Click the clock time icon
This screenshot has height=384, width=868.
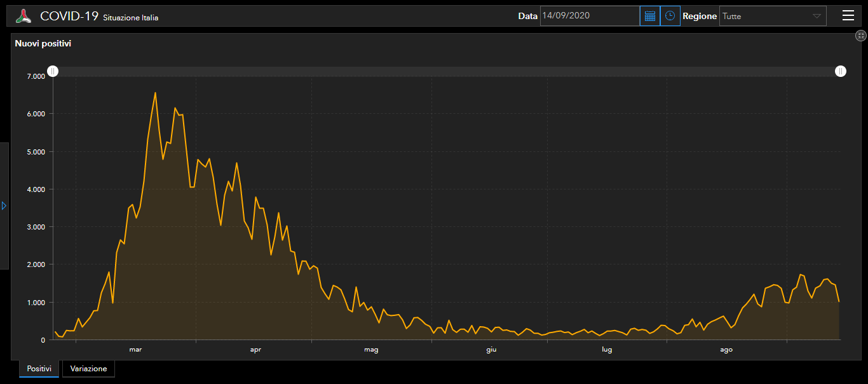(670, 16)
